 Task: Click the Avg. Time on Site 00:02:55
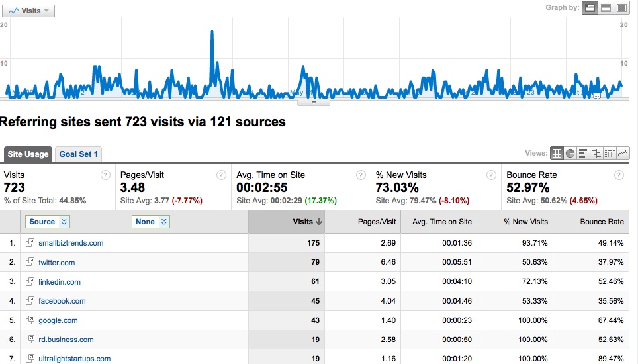(x=262, y=187)
